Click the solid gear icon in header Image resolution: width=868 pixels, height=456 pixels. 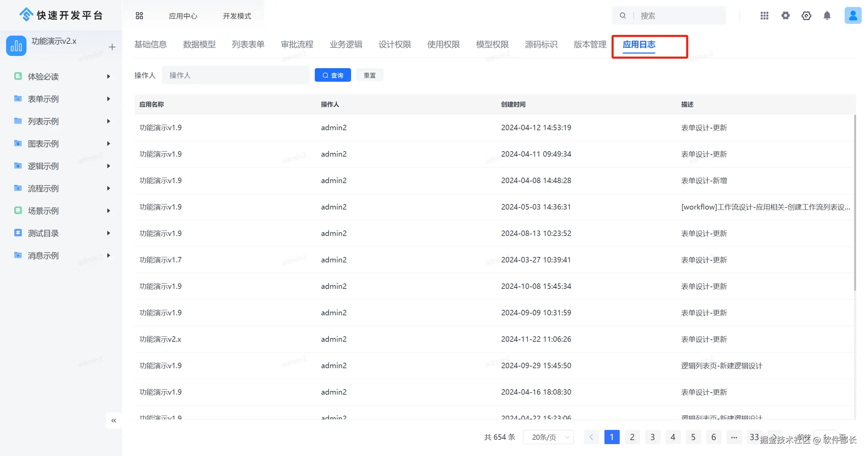click(786, 16)
